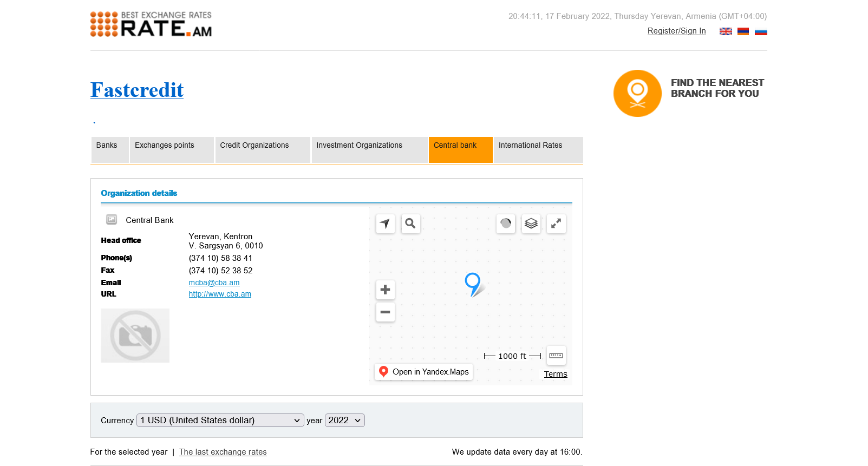Select the International Rates tab
Screen dimensions: 868x466
(x=537, y=149)
